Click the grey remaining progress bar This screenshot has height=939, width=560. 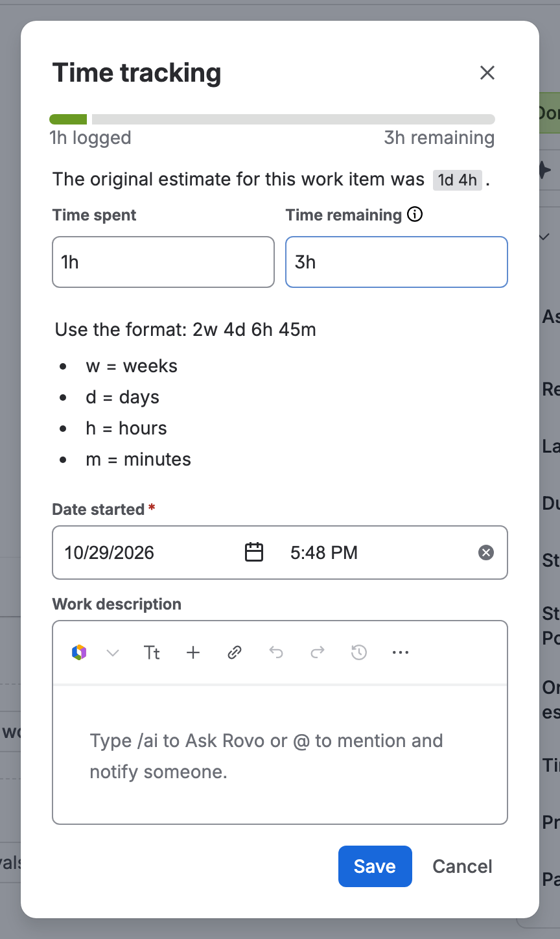[294, 119]
